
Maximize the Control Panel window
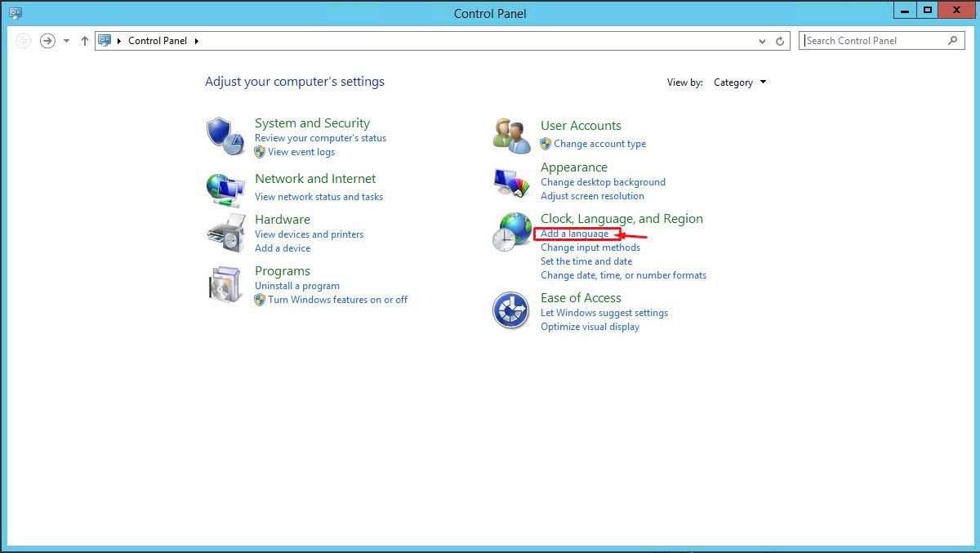point(927,10)
